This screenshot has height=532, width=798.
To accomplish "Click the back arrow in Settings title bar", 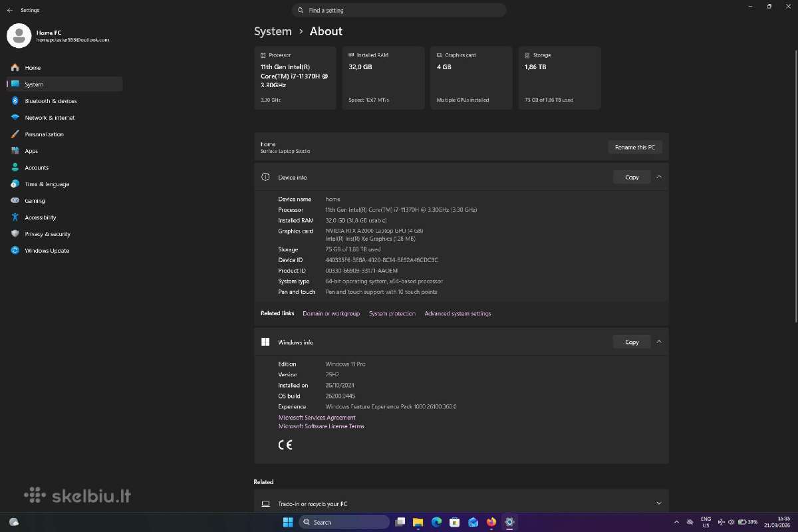I will coord(9,11).
